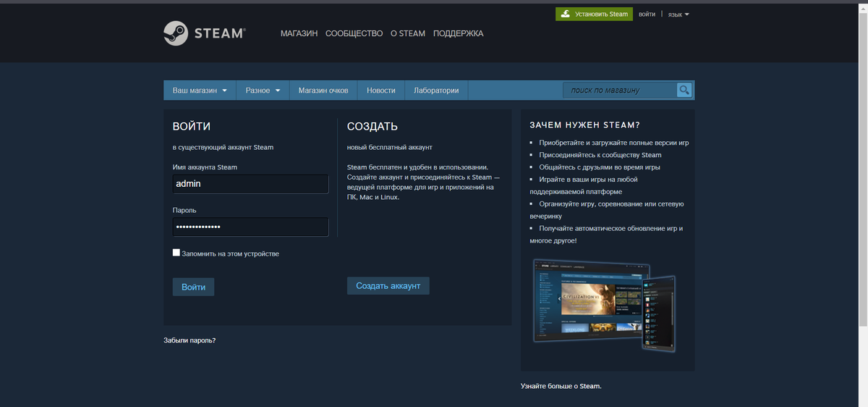
Task: Expand the "Разное" dropdown tab
Action: [263, 91]
